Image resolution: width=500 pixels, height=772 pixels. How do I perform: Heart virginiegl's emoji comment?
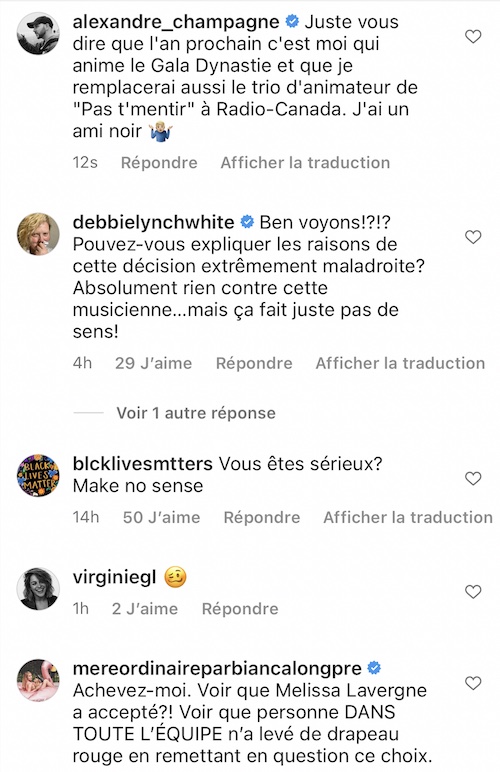click(473, 592)
